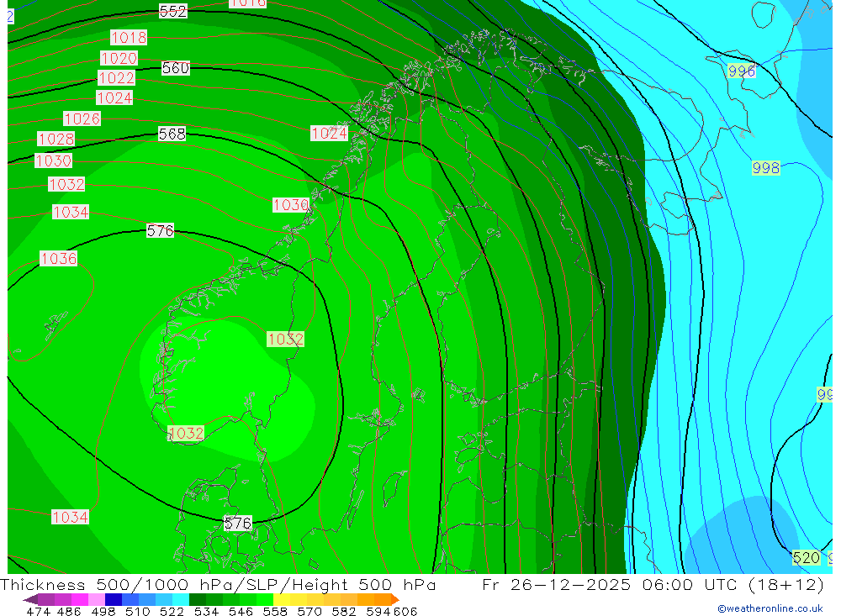Viewport: 841px width, 616px height.
Task: Click the dark blue legend color swatch
Action: click(x=114, y=599)
